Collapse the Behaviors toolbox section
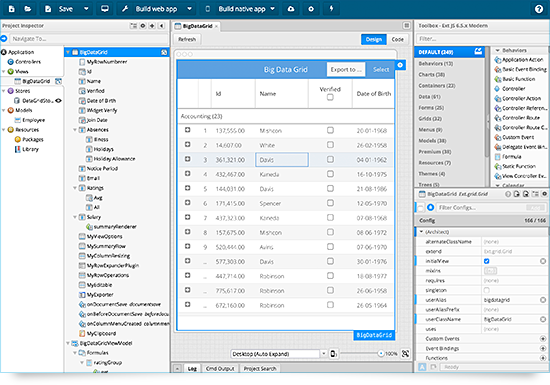Viewport: 550px width, 385px height. point(497,50)
